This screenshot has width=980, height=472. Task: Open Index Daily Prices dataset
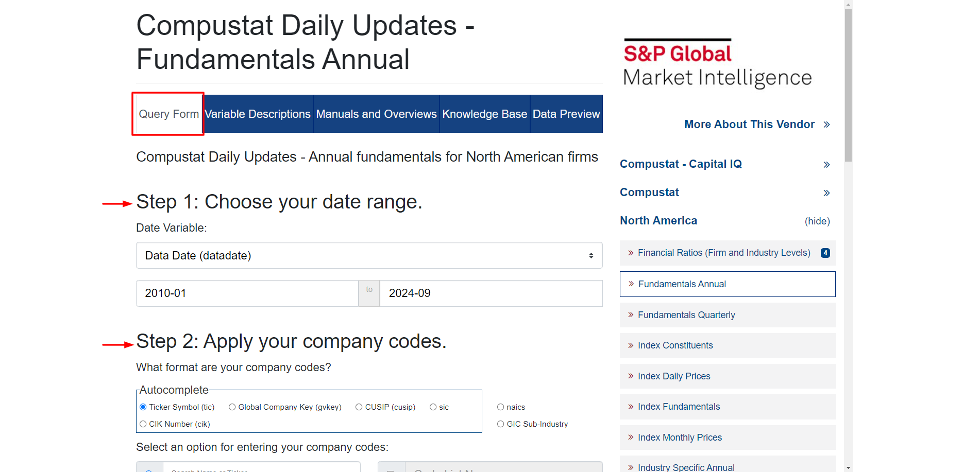tap(728, 376)
